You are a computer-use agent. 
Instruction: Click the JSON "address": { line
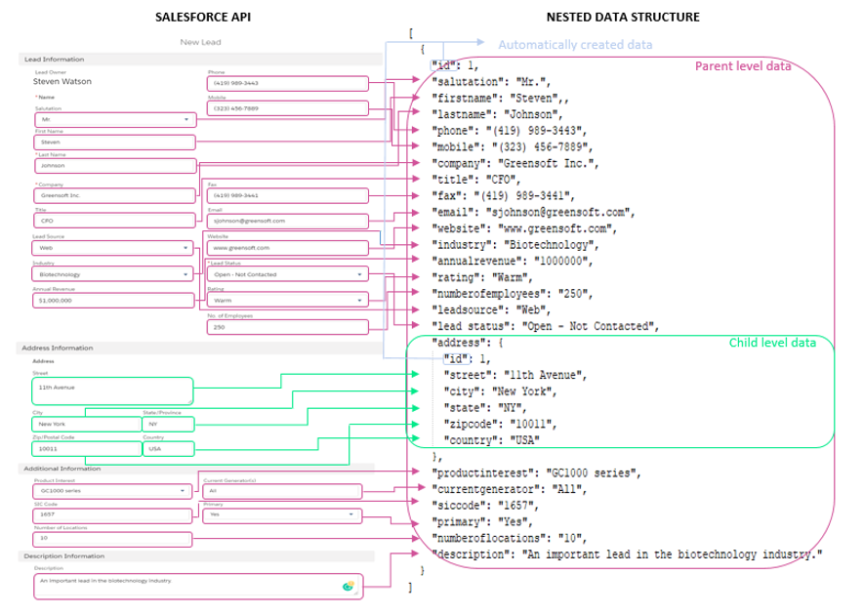(468, 343)
